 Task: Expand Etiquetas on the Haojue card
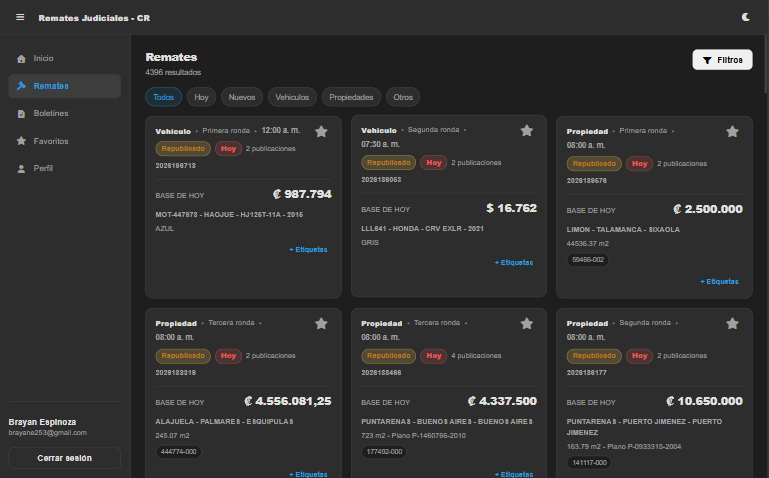point(308,250)
